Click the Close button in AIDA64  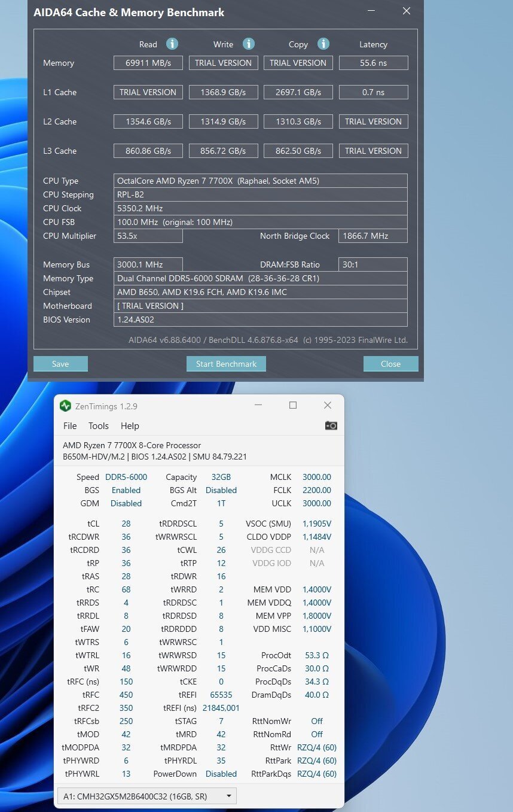(x=390, y=364)
